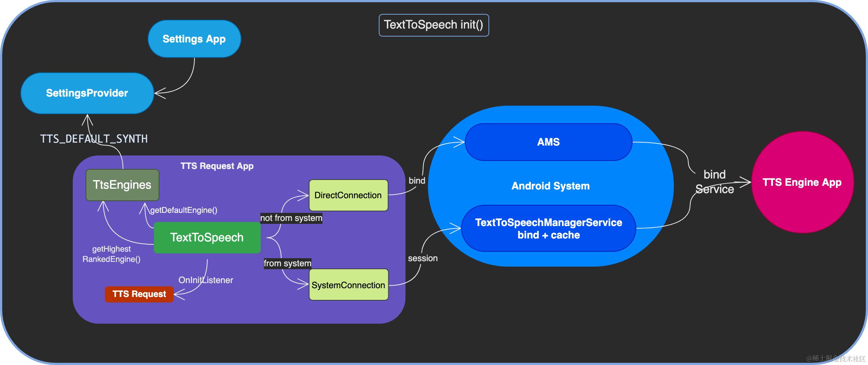868x365 pixels.
Task: Click the getDefaultEngine() arrow label
Action: click(184, 211)
